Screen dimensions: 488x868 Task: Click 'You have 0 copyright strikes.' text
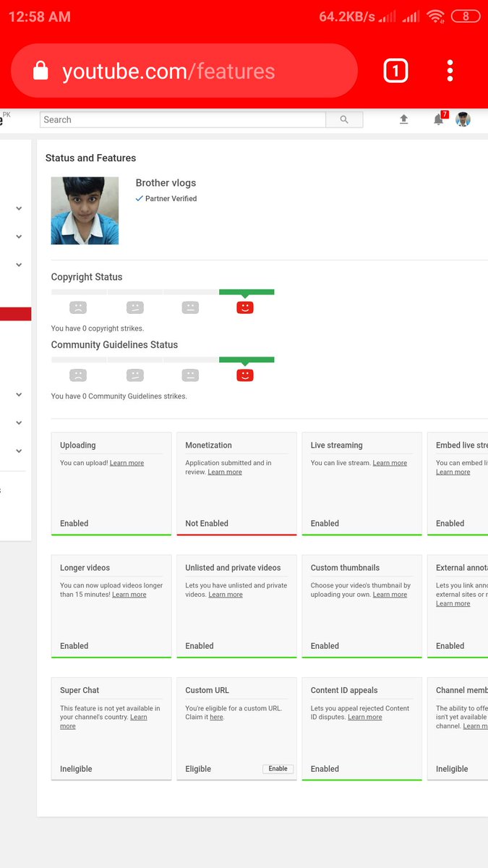[x=98, y=328]
